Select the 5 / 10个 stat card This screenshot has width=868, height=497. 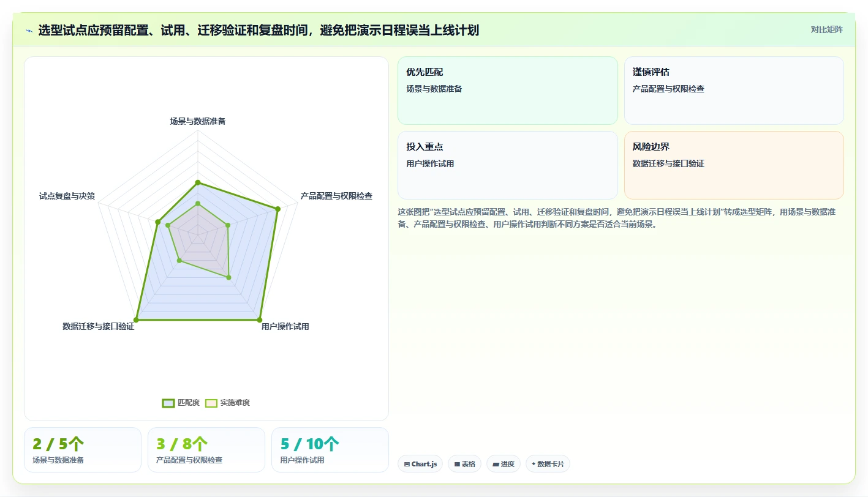click(x=330, y=450)
